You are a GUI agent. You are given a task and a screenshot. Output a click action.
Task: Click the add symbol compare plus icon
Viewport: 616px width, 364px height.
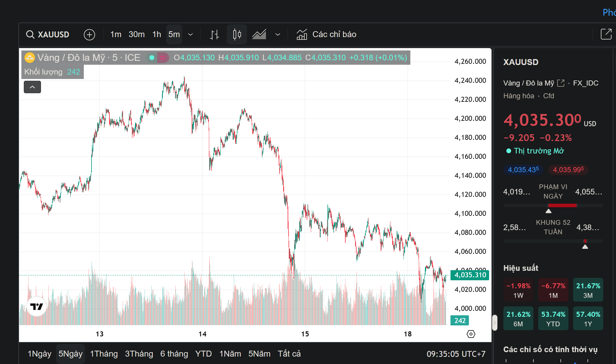pos(89,34)
